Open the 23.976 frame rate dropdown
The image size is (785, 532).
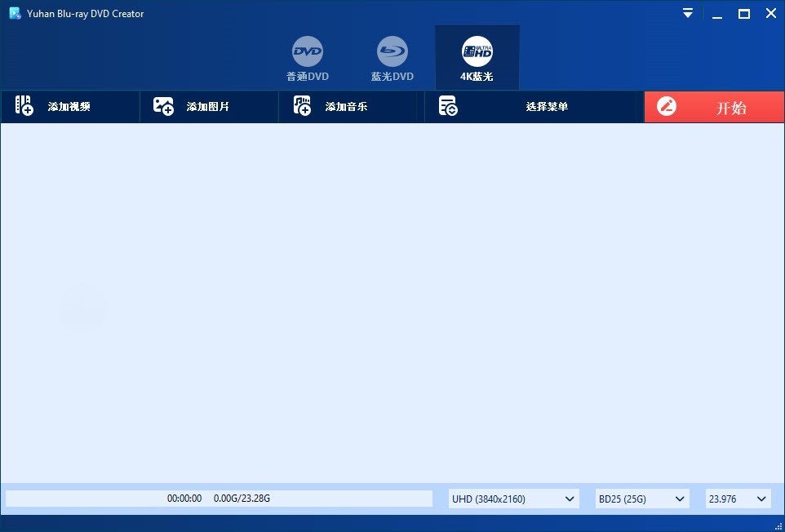point(738,499)
